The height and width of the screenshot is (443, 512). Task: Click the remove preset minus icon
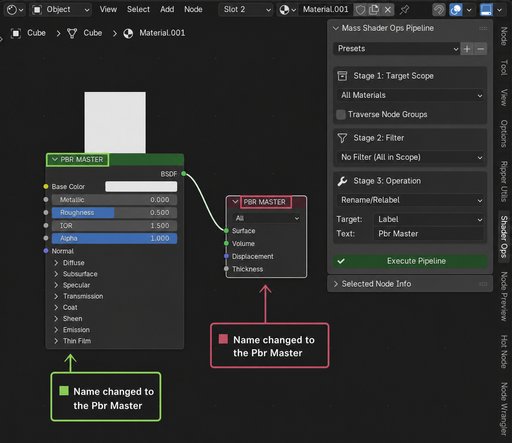pos(480,49)
